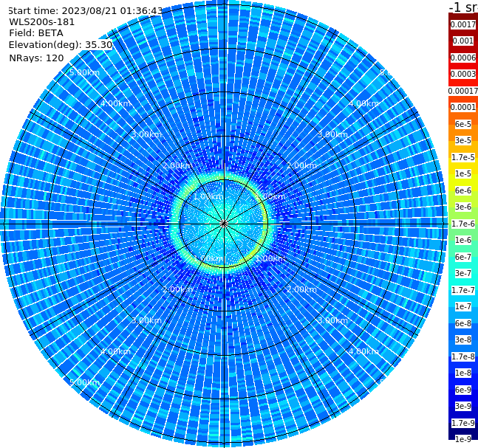Pick the 0.0003 colorbar label

[x=463, y=75]
